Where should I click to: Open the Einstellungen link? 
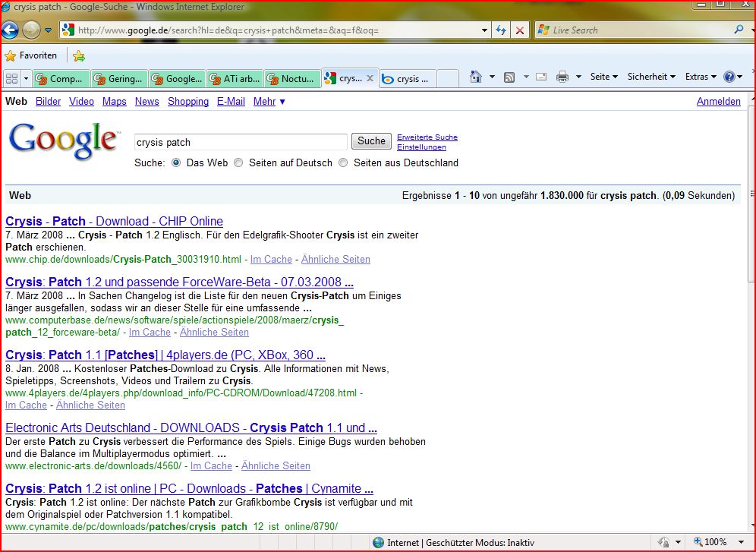421,147
